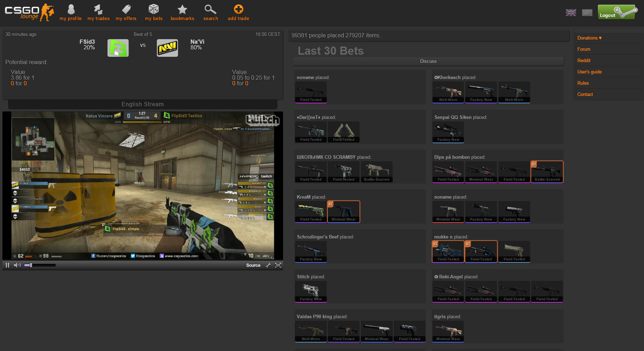Click the "Best of 5" match label
The image size is (644, 351).
(143, 35)
